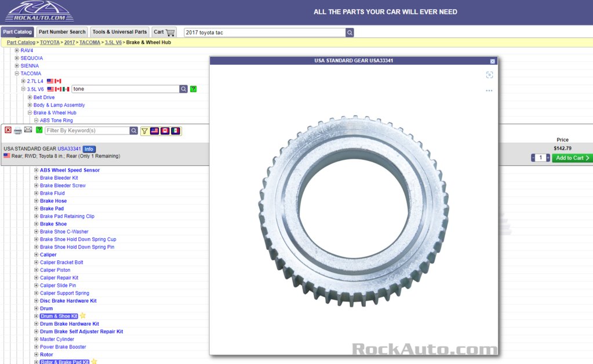
Task: Open the USA33341 part number link
Action: tap(69, 149)
